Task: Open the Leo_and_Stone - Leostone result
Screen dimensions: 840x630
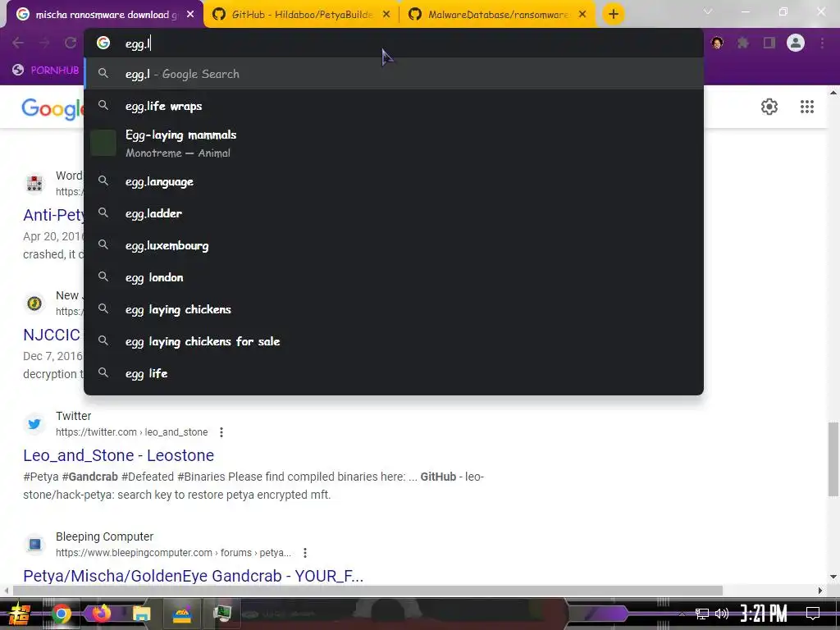Action: (118, 454)
